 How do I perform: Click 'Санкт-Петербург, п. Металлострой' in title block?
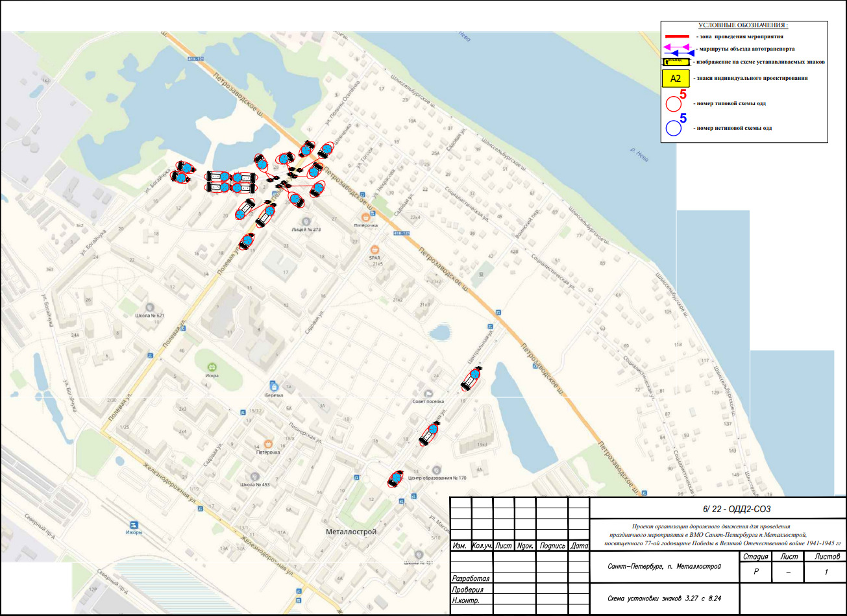point(665,567)
